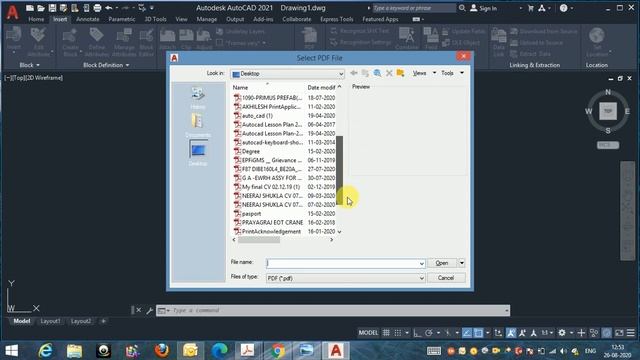
Task: Open Google Chrome from the taskbar
Action: (278, 351)
